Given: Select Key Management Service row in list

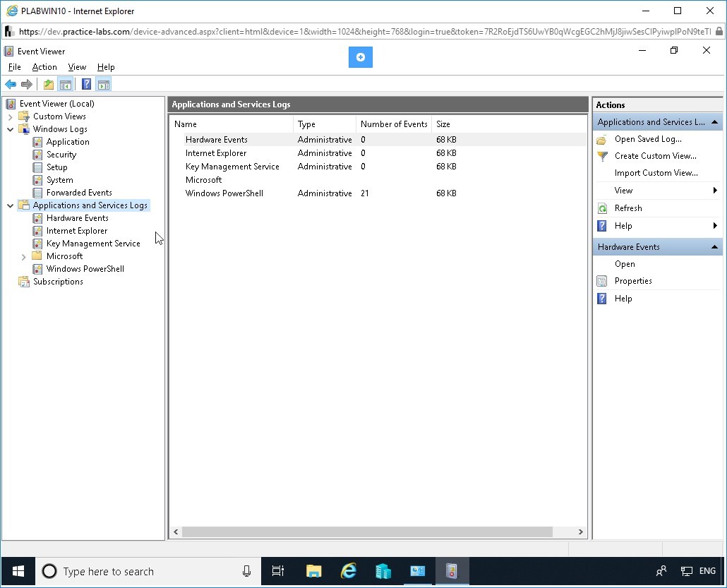Looking at the screenshot, I should click(x=378, y=167).
